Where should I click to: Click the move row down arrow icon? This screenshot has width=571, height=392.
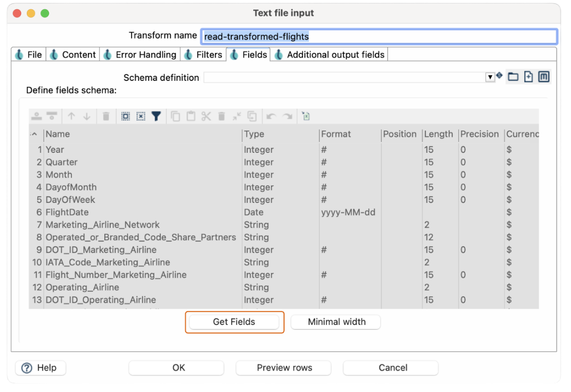point(87,117)
